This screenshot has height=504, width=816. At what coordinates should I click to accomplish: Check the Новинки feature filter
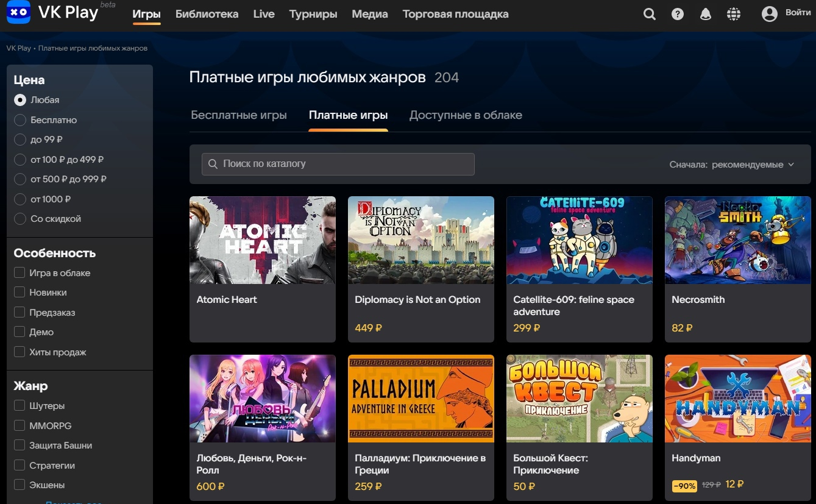(20, 293)
